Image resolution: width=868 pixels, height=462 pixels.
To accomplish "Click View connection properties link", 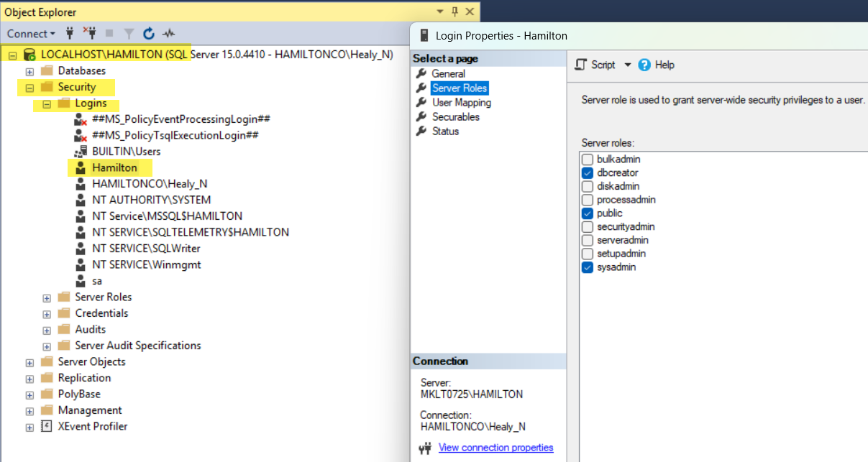I will coord(495,448).
